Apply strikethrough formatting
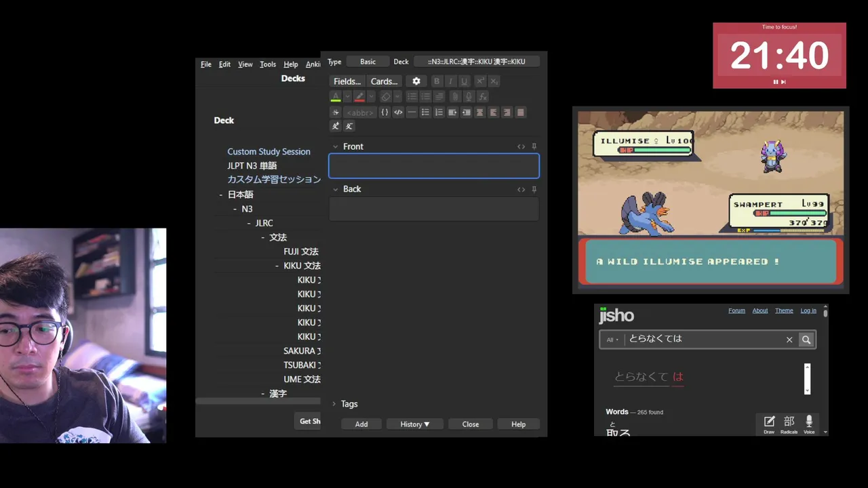The image size is (868, 488). [335, 113]
